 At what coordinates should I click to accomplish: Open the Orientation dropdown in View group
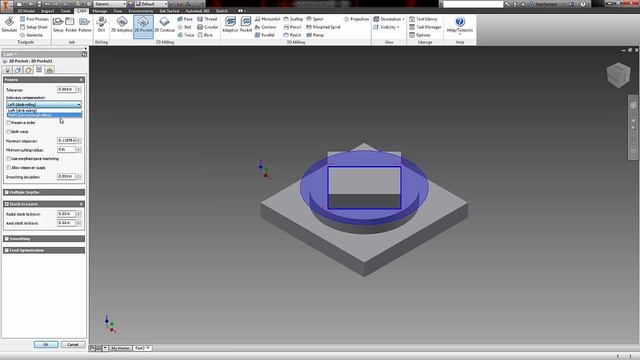point(389,19)
